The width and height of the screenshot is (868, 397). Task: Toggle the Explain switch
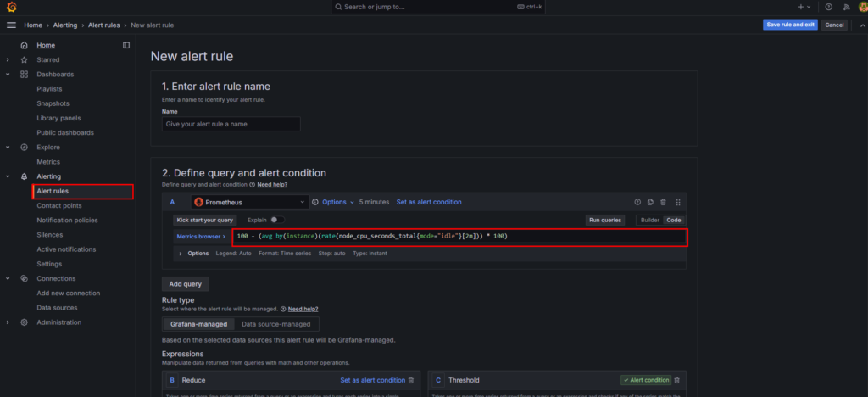276,220
